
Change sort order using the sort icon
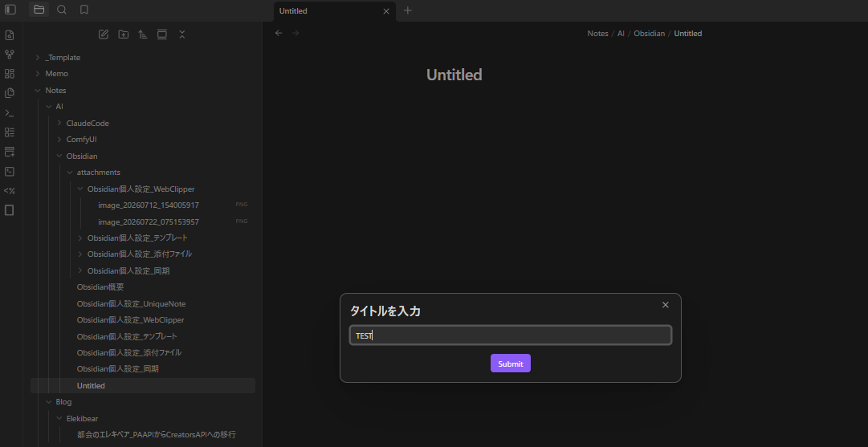pyautogui.click(x=143, y=35)
